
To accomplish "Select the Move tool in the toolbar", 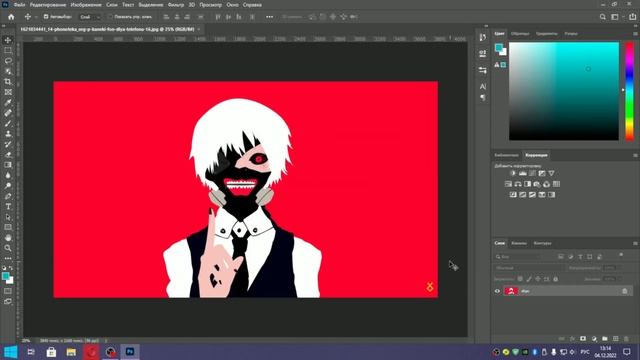I will click(x=8, y=40).
